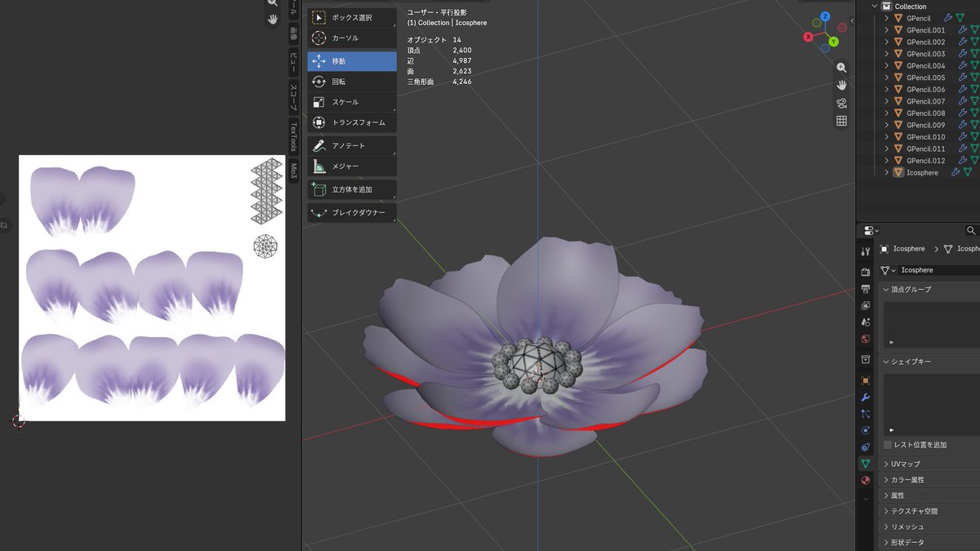
Task: Open the Particles properties tab icon
Action: coord(866,414)
